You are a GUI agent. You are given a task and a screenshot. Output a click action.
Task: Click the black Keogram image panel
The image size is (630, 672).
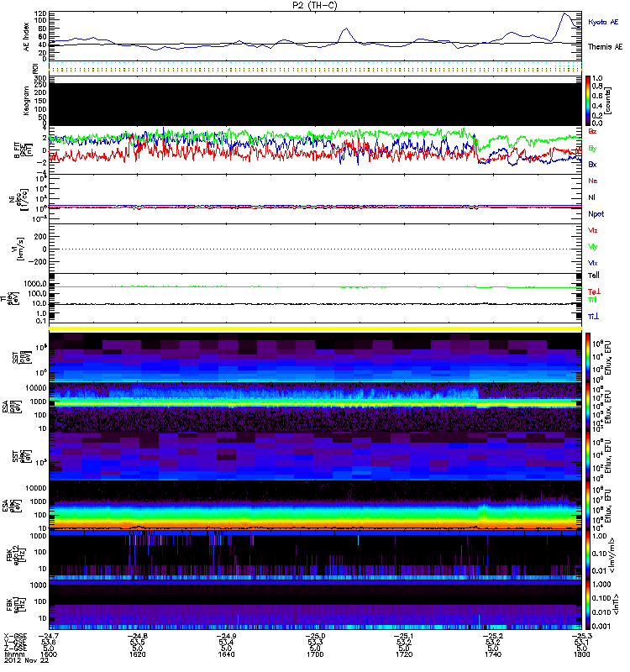click(x=315, y=104)
